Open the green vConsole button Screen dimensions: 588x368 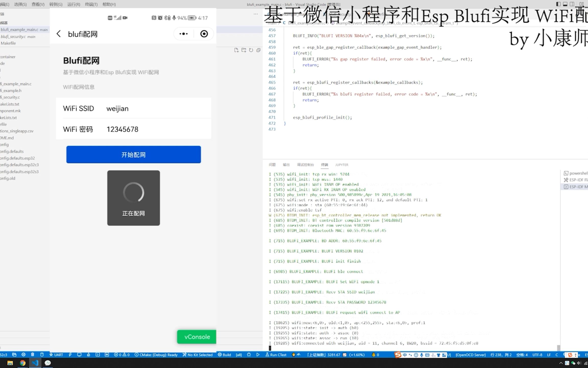[x=197, y=337]
